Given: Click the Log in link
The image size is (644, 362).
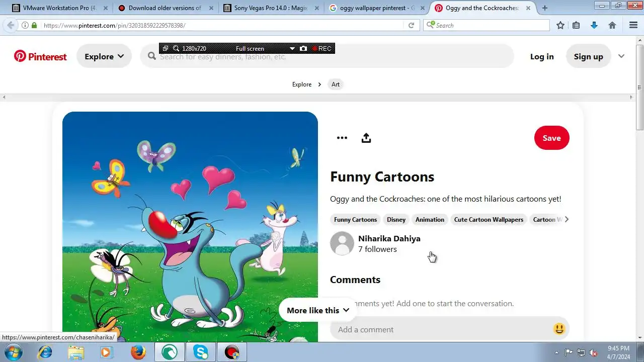Looking at the screenshot, I should pos(542,56).
